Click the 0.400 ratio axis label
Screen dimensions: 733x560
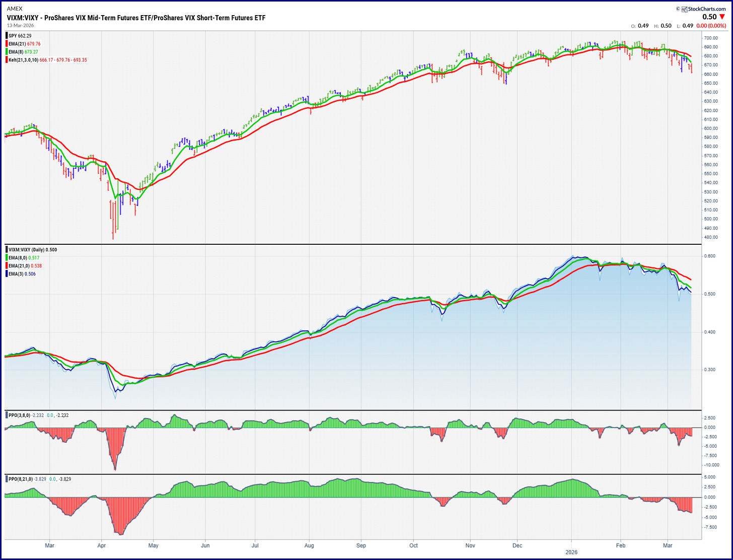tap(710, 332)
